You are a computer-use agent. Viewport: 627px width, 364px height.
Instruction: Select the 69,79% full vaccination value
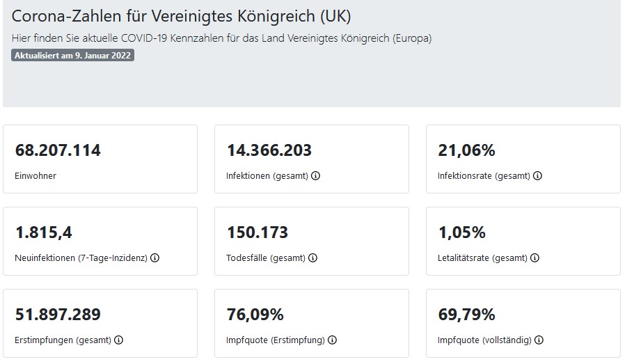coord(466,315)
